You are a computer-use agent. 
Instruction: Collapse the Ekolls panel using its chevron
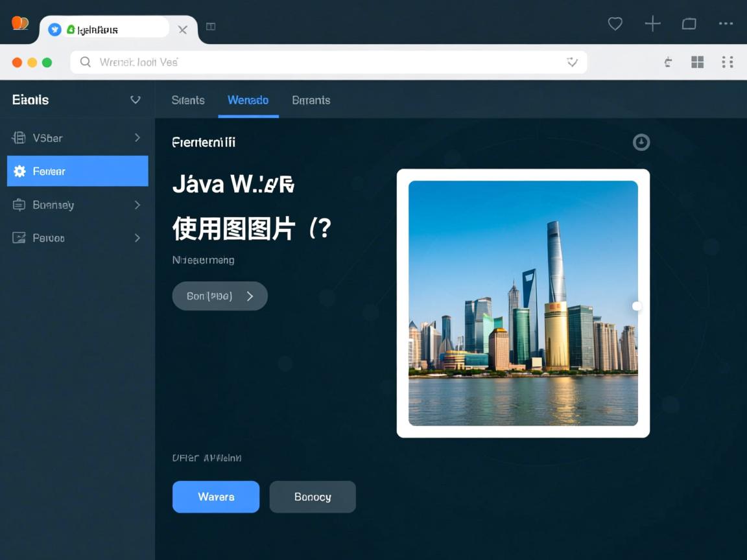click(x=136, y=100)
